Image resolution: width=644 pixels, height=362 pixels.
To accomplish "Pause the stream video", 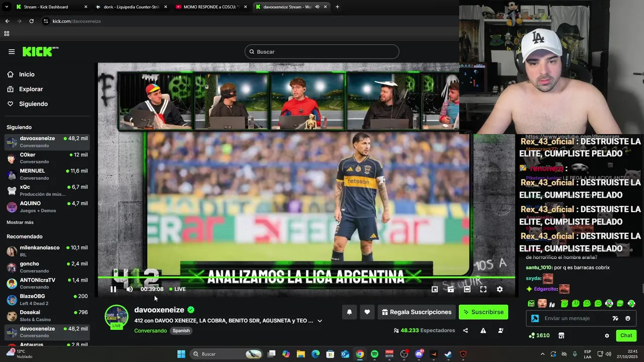I will [x=113, y=289].
